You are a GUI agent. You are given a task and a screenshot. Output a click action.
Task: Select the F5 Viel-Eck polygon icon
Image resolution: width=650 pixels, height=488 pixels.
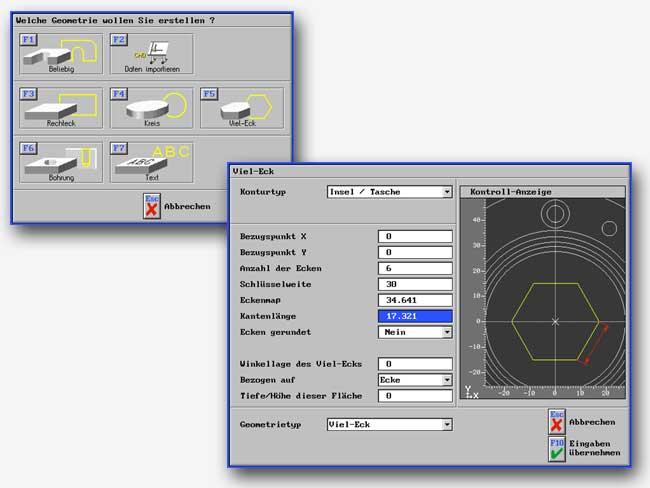click(241, 108)
